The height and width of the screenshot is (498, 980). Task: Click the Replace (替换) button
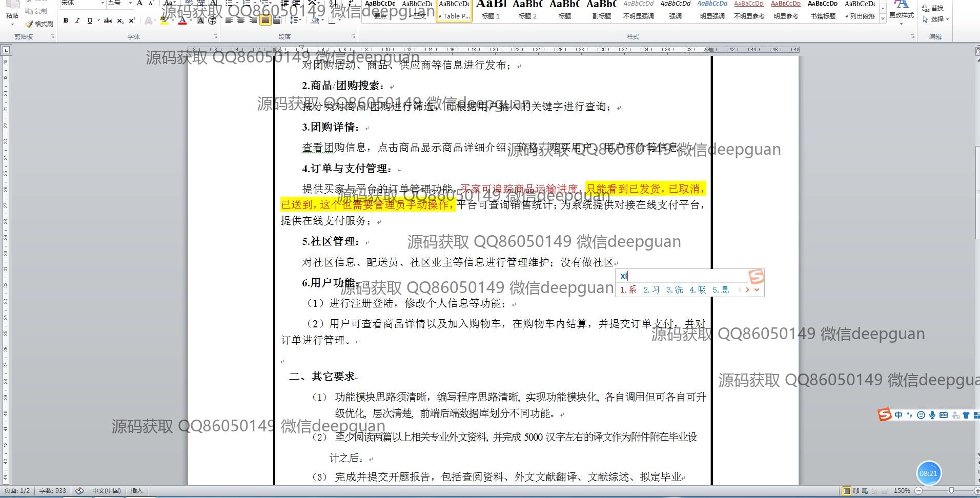pyautogui.click(x=933, y=8)
